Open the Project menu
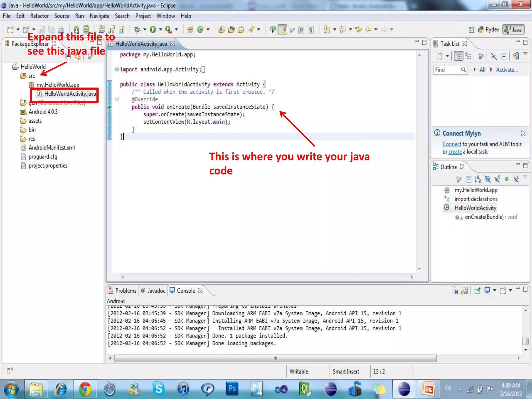The height and width of the screenshot is (399, 532). click(143, 16)
